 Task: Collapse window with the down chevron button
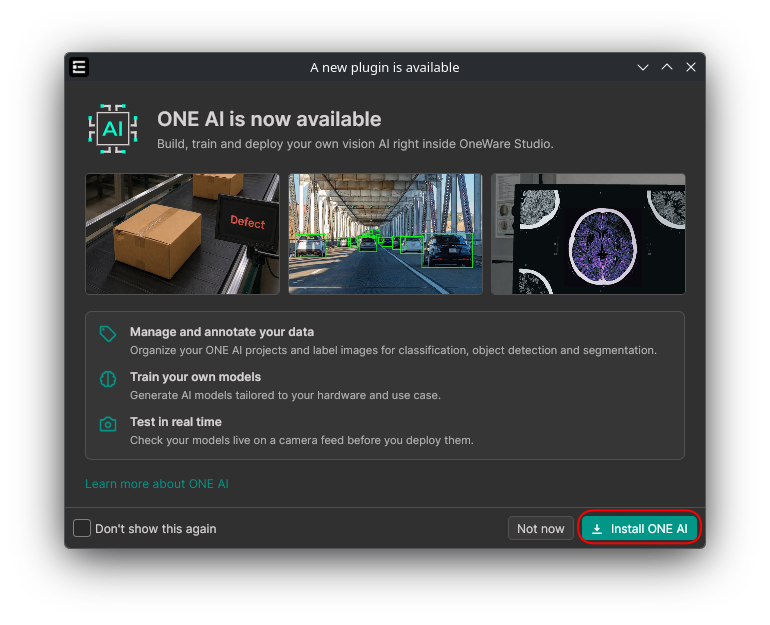pos(643,67)
